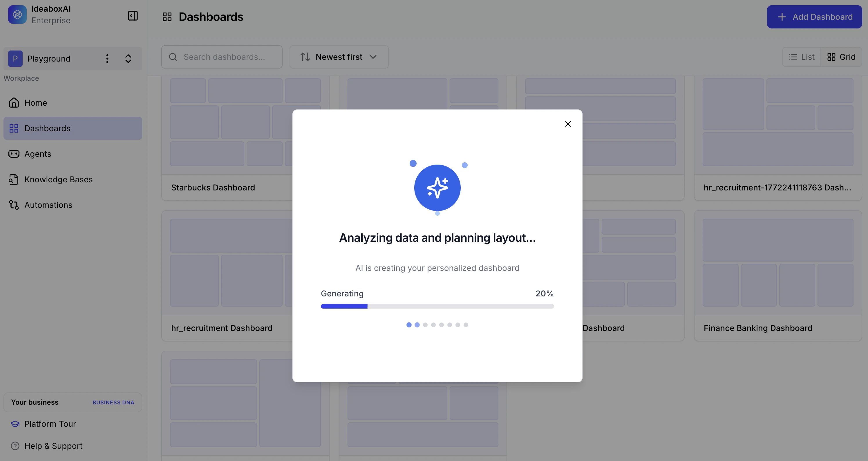The image size is (868, 461).
Task: Collapse the sidebar panel icon
Action: [x=133, y=15]
